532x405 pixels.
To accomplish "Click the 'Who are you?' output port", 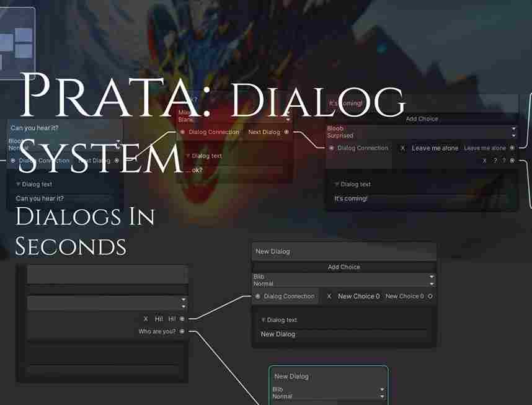I will click(x=182, y=332).
